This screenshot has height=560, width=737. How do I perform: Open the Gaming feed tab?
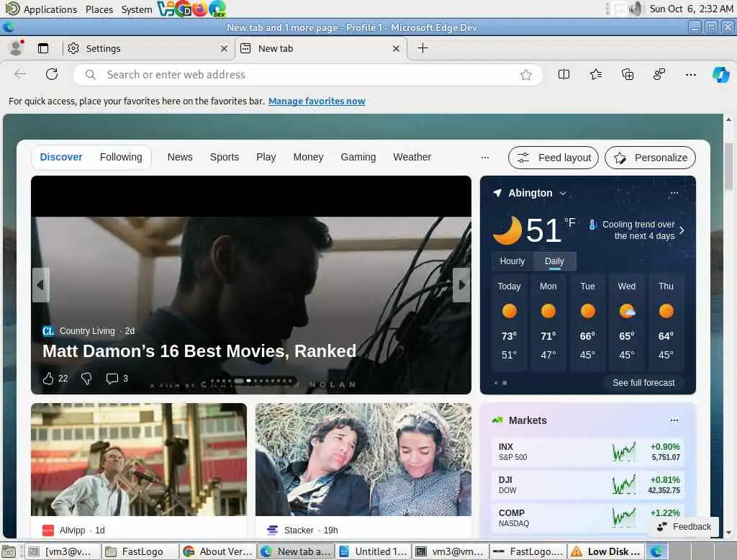coord(358,157)
